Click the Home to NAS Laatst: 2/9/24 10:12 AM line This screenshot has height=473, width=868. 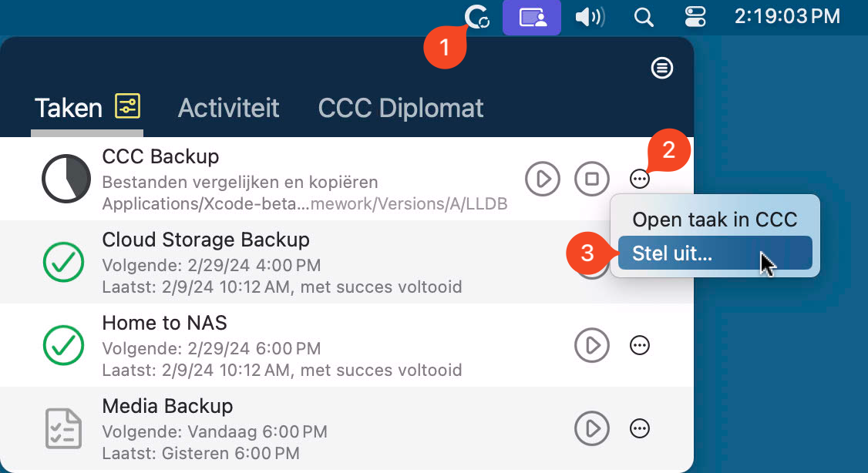tap(282, 370)
